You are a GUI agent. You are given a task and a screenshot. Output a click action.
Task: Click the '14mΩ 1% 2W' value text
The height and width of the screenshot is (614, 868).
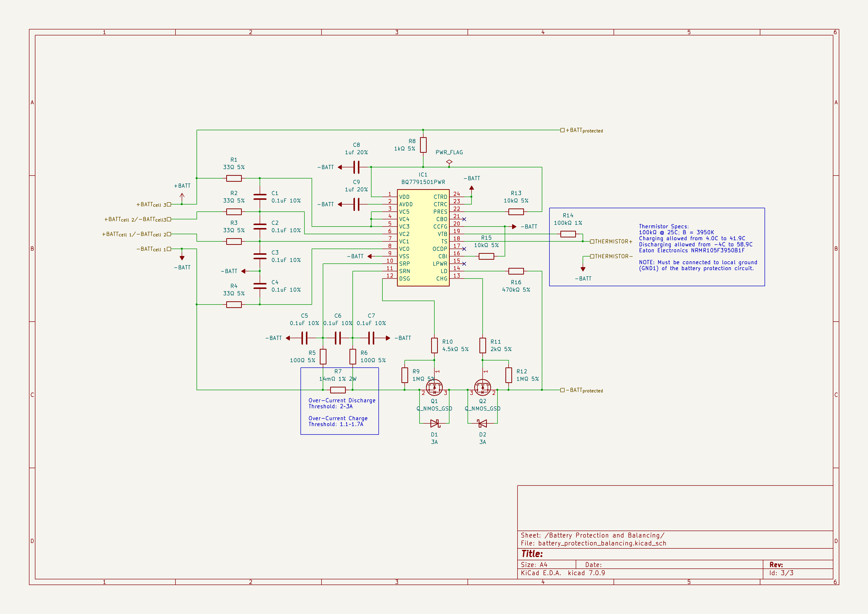(338, 379)
